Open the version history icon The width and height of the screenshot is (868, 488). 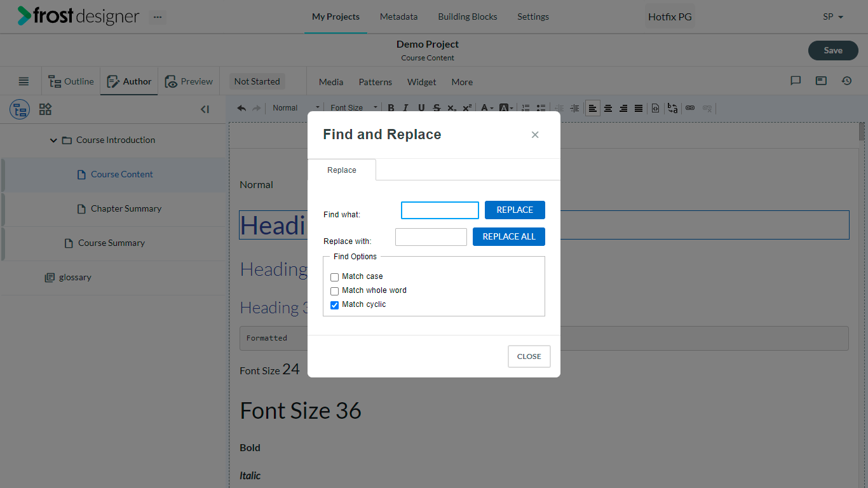click(846, 81)
